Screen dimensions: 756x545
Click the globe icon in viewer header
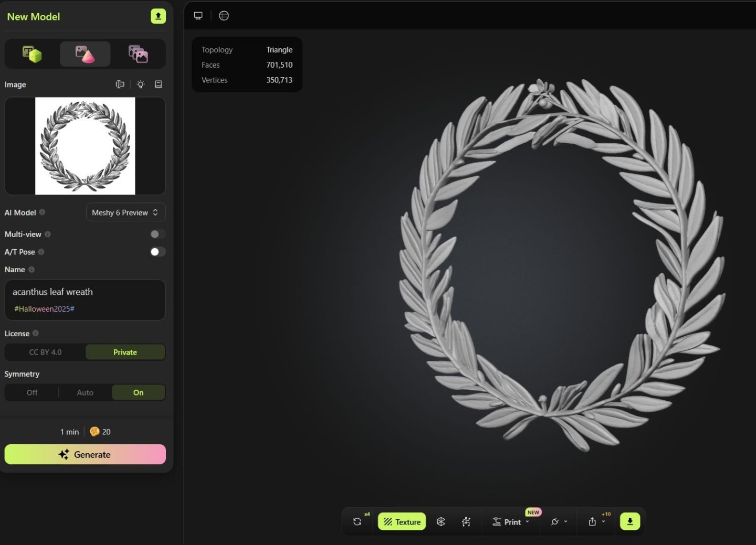224,16
